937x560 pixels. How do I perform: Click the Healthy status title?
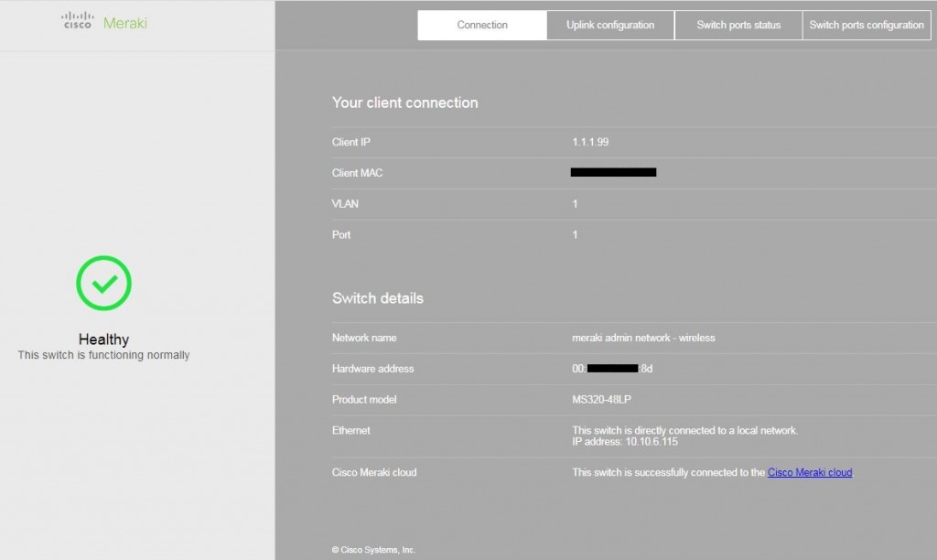104,339
